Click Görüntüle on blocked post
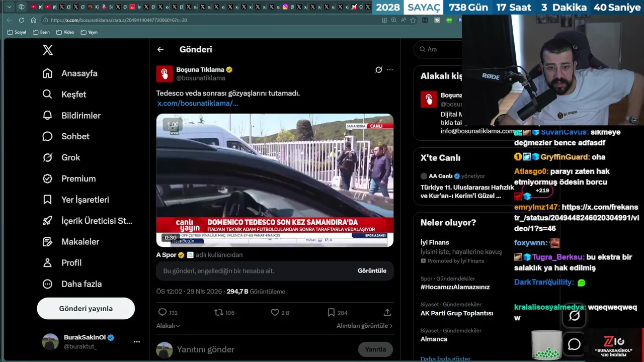This screenshot has width=644, height=362. pos(372,270)
